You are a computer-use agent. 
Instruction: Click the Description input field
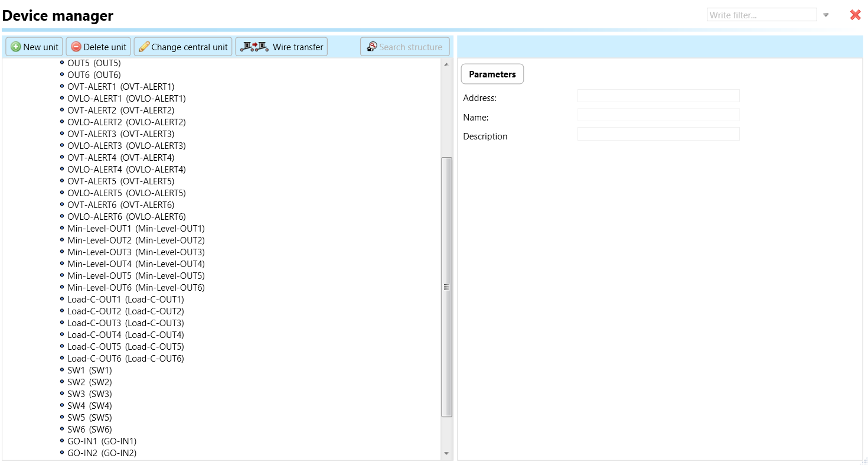658,134
